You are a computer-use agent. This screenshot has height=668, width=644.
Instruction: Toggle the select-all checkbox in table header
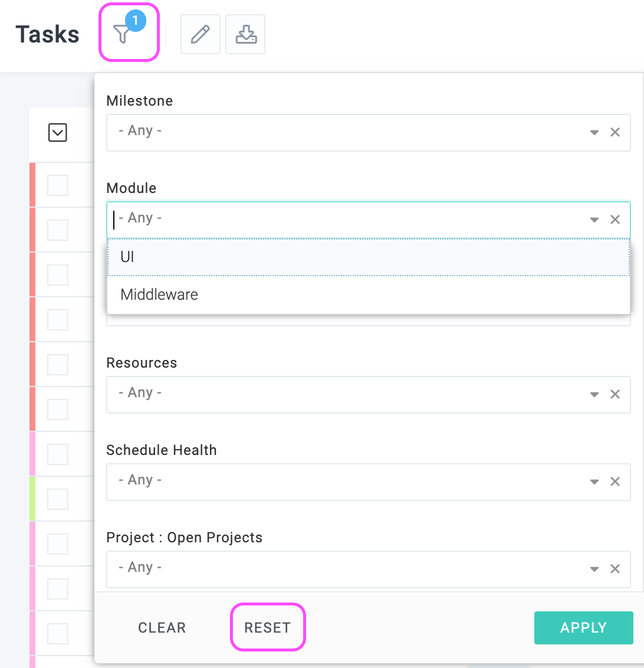coord(57,133)
